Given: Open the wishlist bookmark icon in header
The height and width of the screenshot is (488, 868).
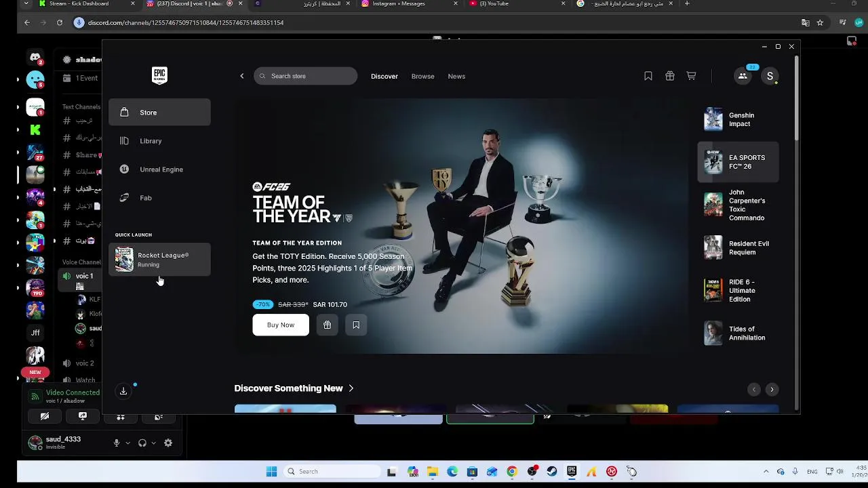Looking at the screenshot, I should point(648,76).
